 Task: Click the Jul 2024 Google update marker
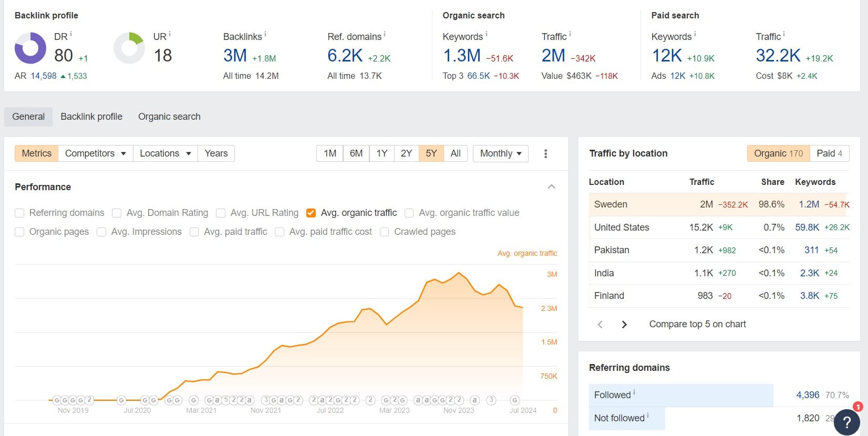click(x=515, y=400)
